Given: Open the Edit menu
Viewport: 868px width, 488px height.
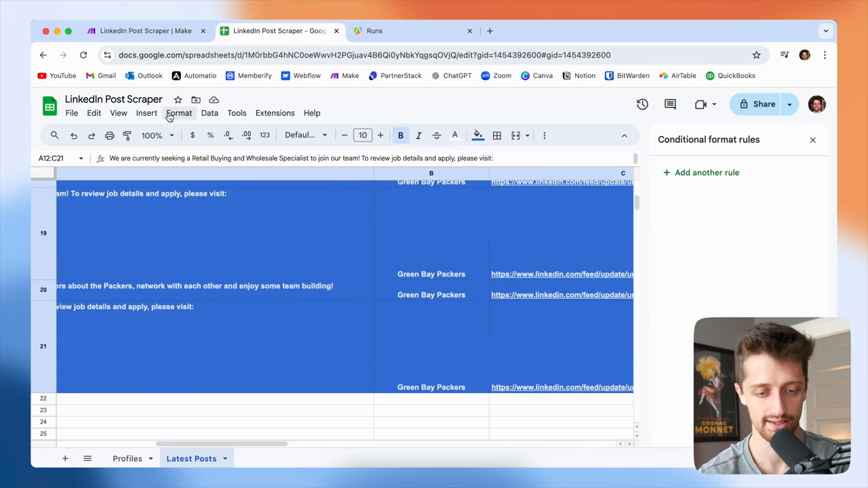Looking at the screenshot, I should 94,113.
